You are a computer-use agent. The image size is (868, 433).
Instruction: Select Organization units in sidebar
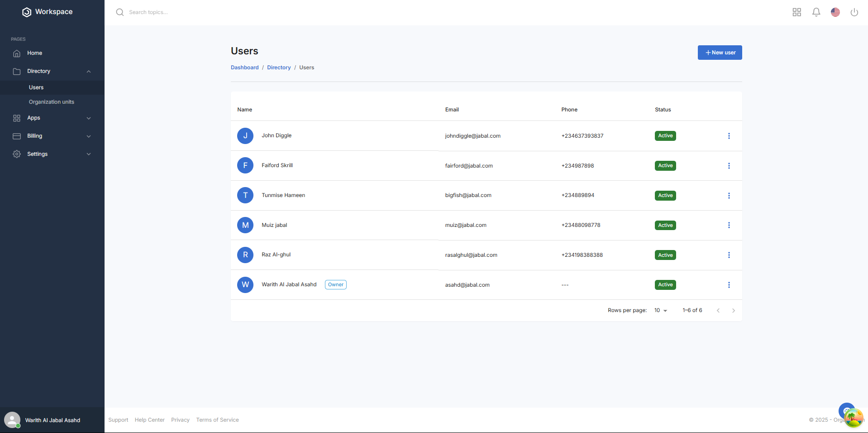(52, 102)
